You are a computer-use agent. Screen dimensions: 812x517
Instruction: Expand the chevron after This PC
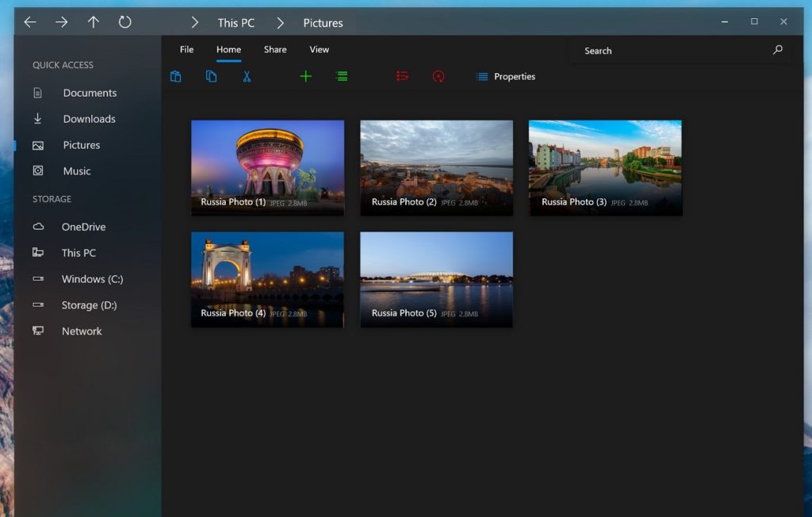279,22
